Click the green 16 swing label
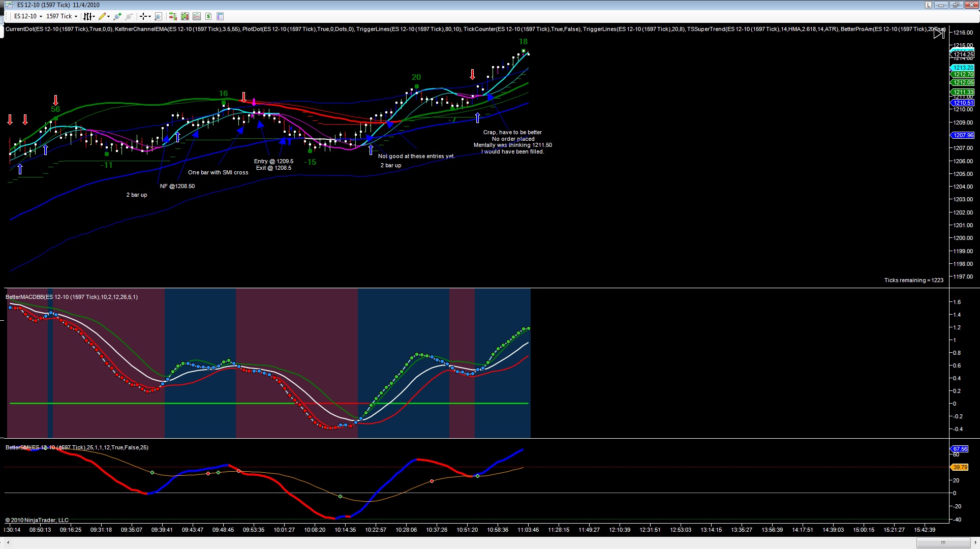 (x=223, y=94)
